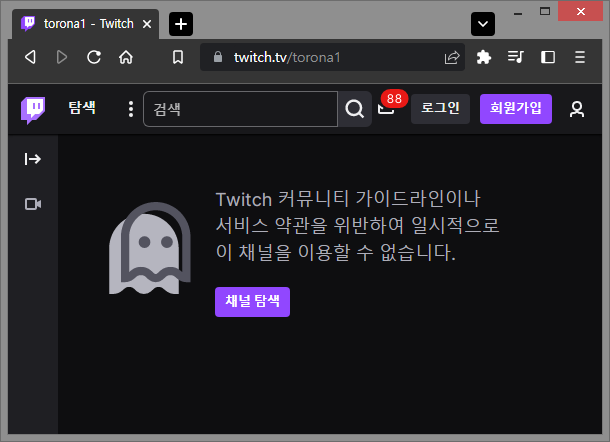This screenshot has height=442, width=610.
Task: Reload the page
Action: (94, 57)
